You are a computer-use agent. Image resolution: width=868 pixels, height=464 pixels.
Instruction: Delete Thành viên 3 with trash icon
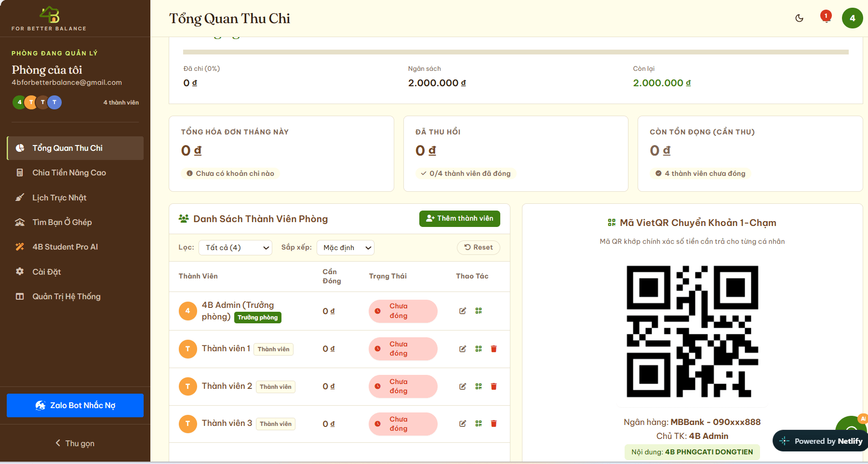[x=494, y=424]
